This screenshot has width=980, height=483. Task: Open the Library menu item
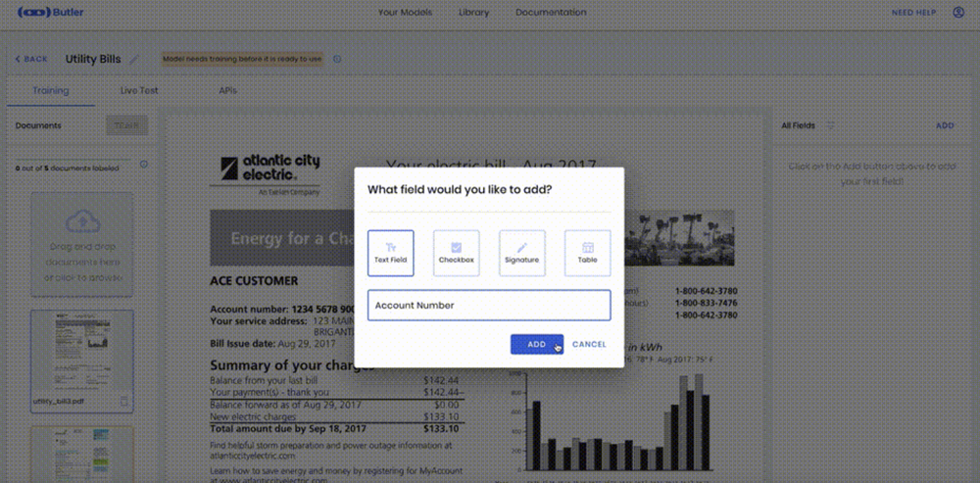(473, 13)
